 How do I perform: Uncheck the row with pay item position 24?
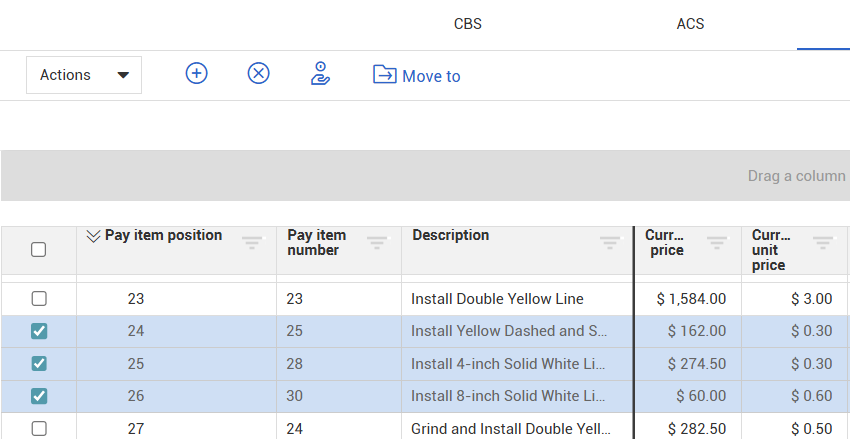tap(39, 331)
